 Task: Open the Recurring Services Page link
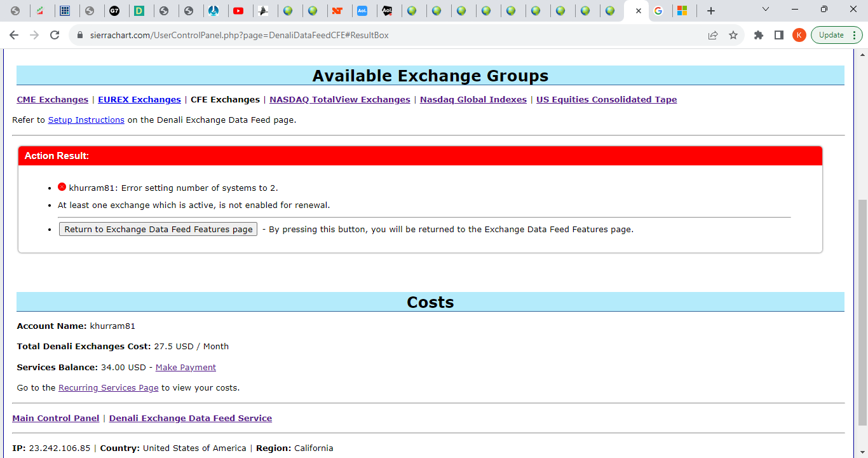tap(108, 387)
